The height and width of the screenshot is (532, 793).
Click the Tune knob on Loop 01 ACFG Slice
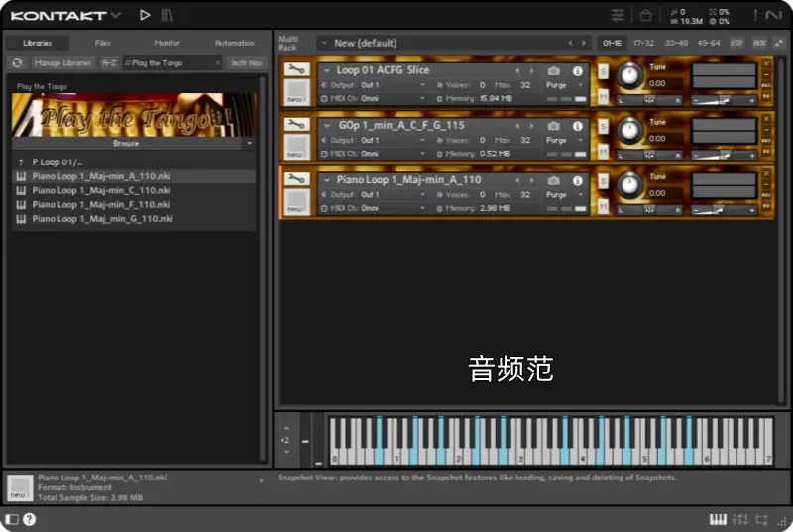click(x=628, y=75)
